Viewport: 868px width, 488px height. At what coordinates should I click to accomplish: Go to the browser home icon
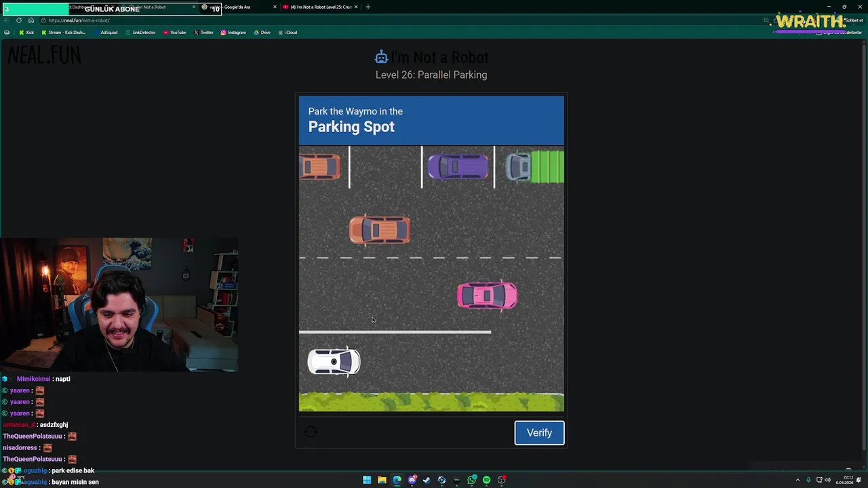31,20
